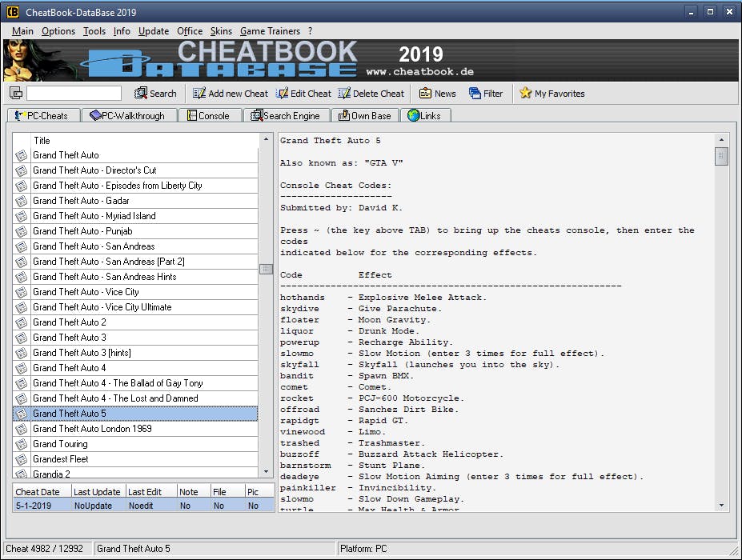The height and width of the screenshot is (560, 742).
Task: Switch to the Search Engine tab
Action: 286,114
